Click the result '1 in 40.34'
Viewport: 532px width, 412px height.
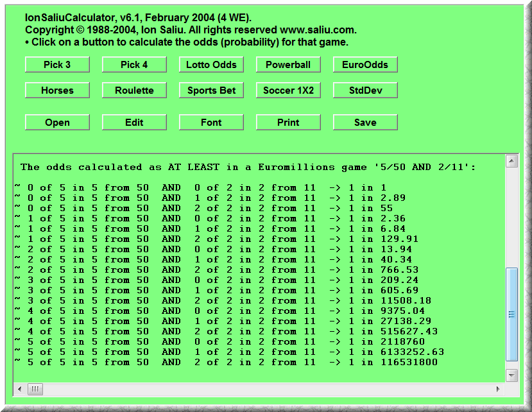[x=381, y=259]
